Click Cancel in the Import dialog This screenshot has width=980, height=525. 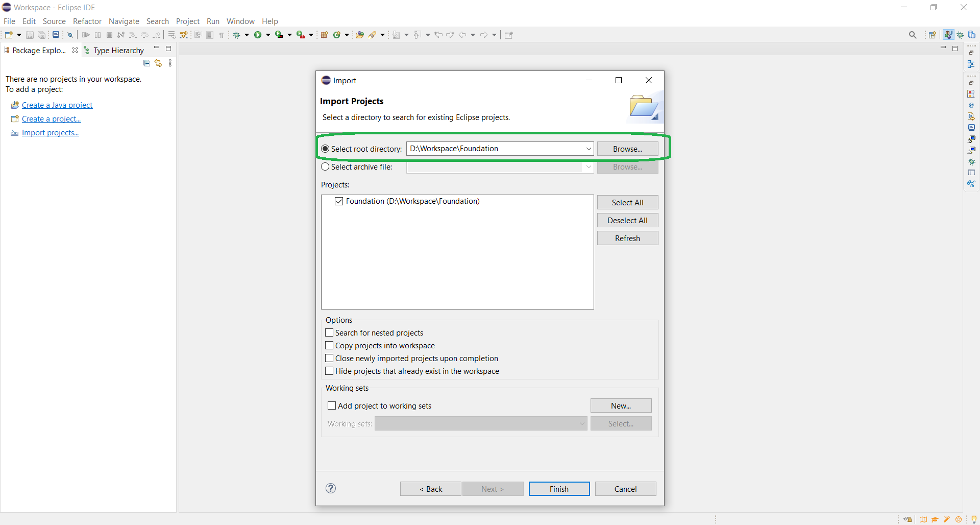coord(625,489)
